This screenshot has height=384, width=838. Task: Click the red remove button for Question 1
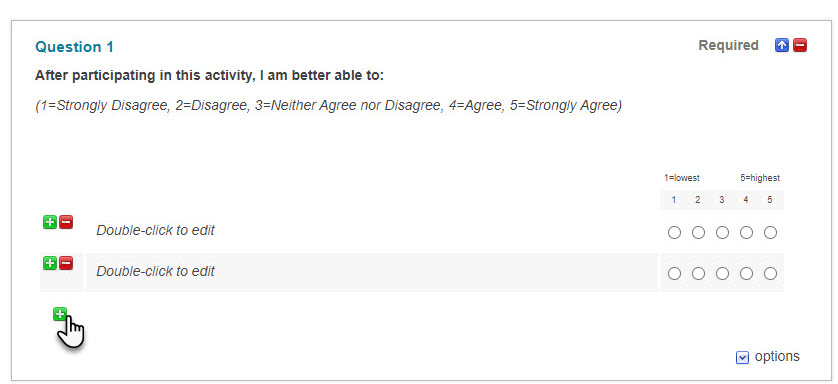point(800,46)
